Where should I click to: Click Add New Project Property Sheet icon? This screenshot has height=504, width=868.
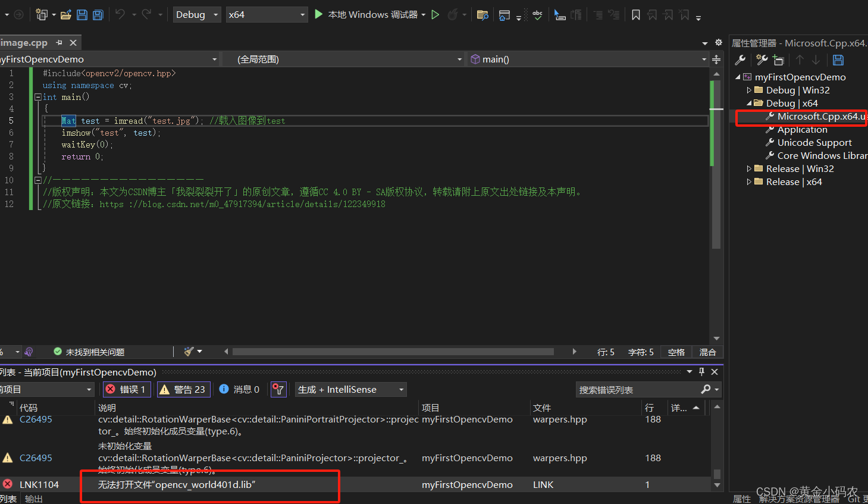[x=777, y=60]
